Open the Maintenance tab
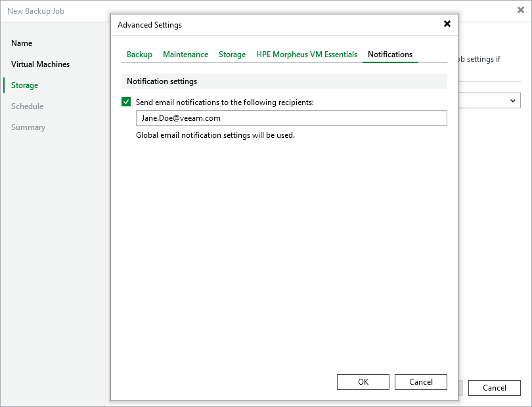 pyautogui.click(x=185, y=54)
